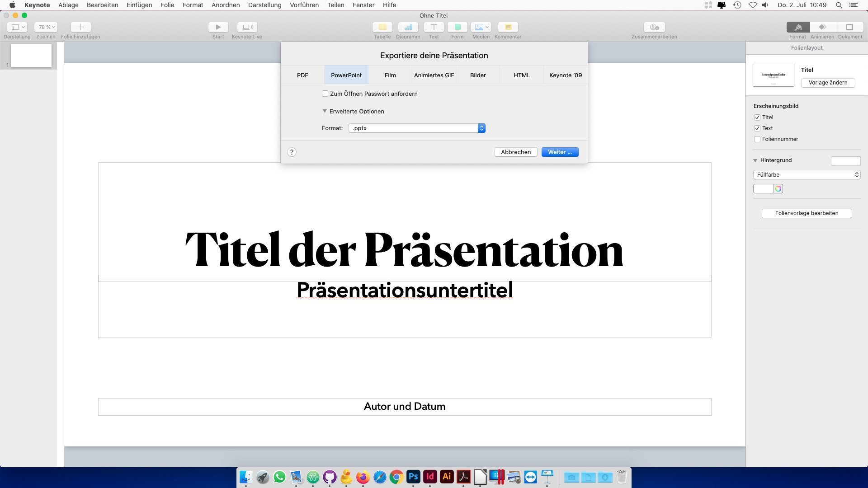
Task: Click Folienvorlage bearbeiten button
Action: (x=807, y=213)
